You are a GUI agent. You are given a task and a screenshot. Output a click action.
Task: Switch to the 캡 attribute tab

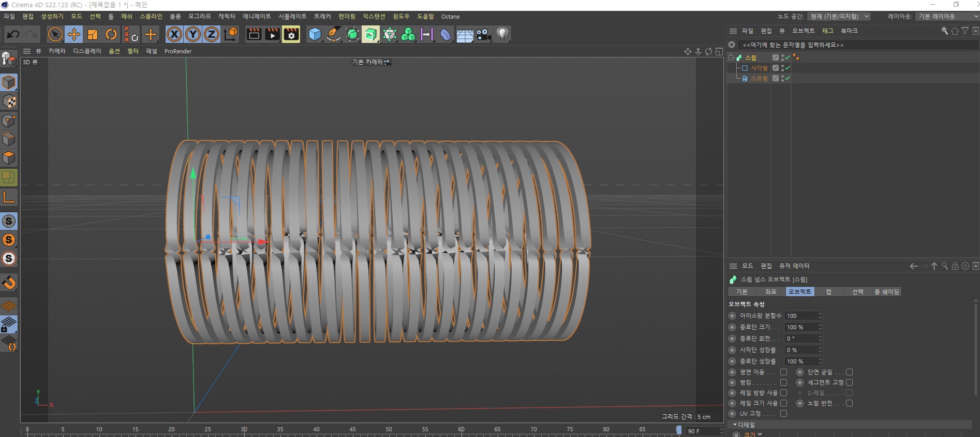coord(829,292)
